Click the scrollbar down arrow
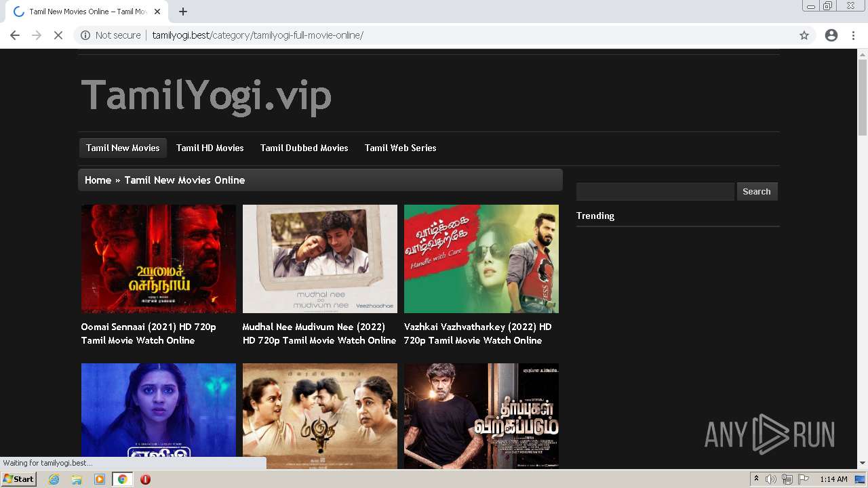This screenshot has height=488, width=868. (863, 464)
